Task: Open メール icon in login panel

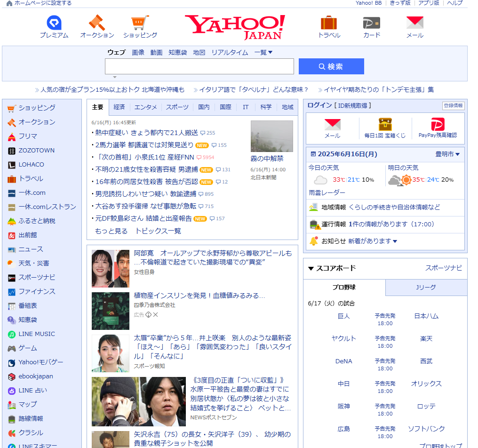Action: point(332,125)
